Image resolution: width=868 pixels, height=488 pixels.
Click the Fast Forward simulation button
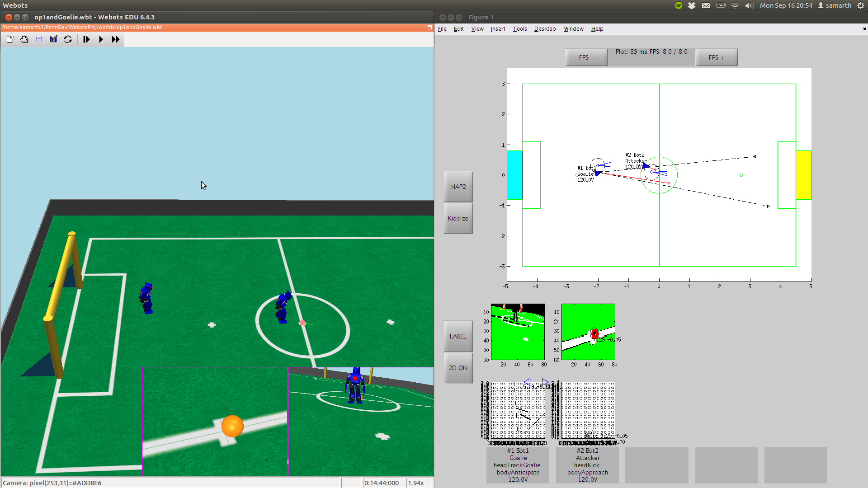click(x=116, y=39)
